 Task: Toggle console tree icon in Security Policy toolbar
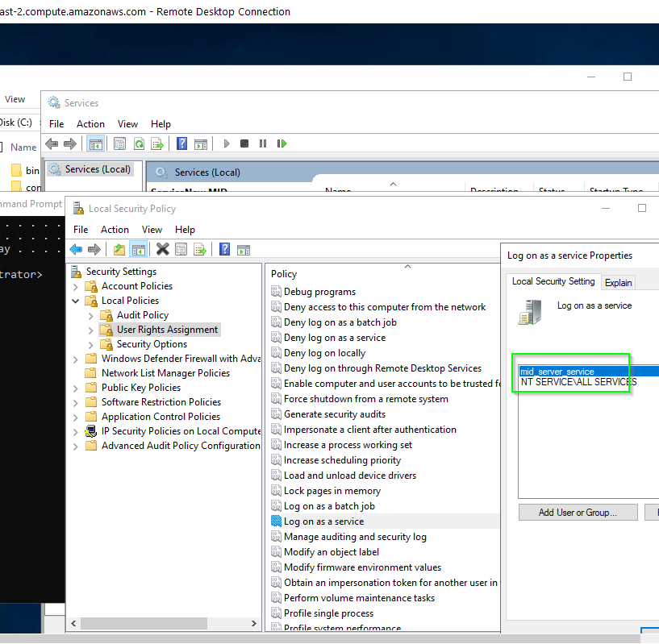pos(138,250)
